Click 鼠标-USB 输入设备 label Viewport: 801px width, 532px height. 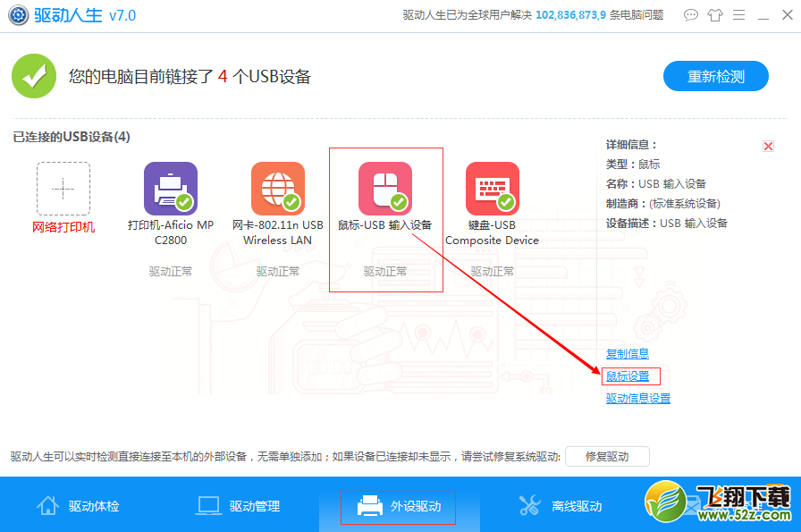pyautogui.click(x=385, y=224)
